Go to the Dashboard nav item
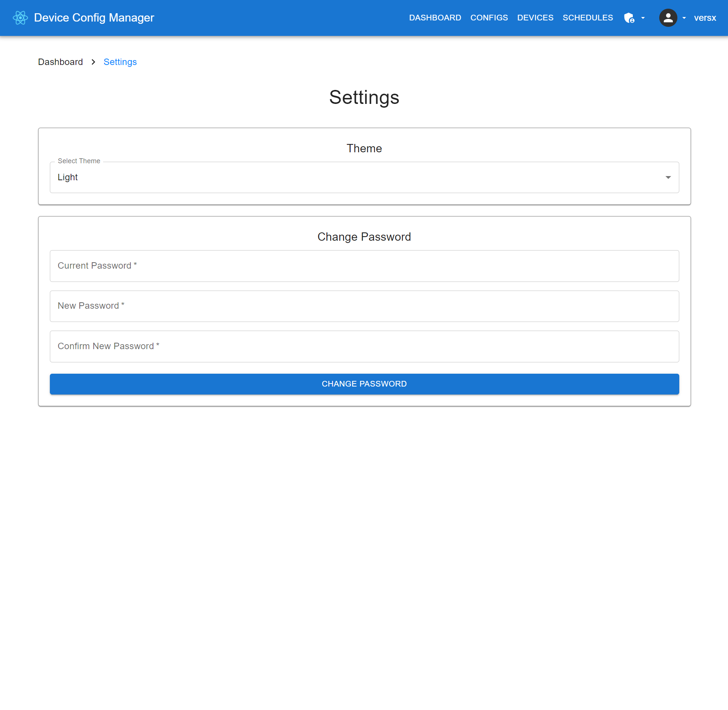Screen dimensions: 728x710 [x=435, y=18]
